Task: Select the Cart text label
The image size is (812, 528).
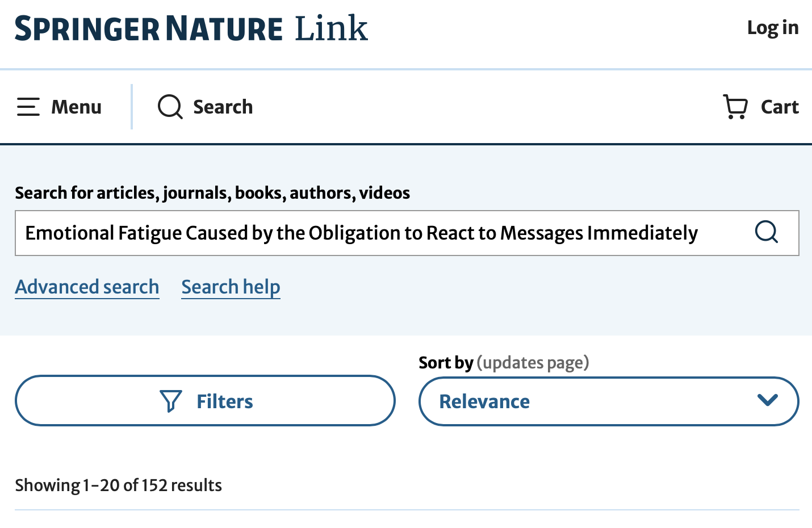Action: click(x=780, y=107)
